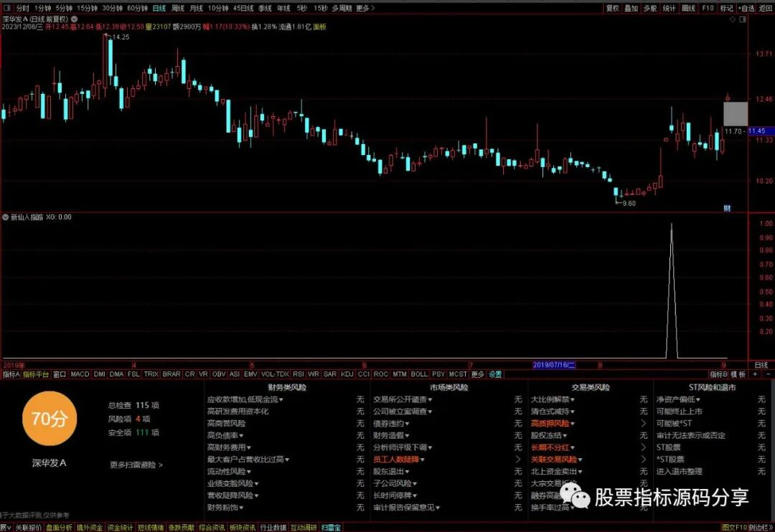Click the plus zoom icon on indicator bar
The width and height of the screenshot is (775, 532).
755,374
